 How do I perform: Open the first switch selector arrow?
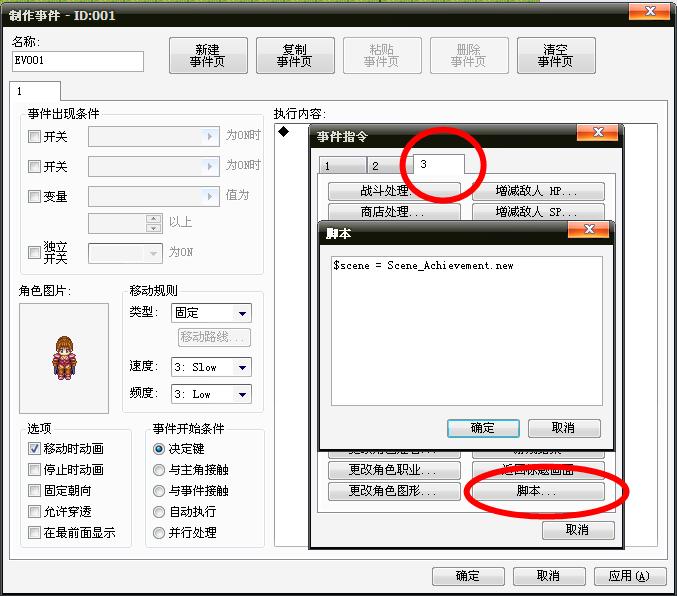point(210,136)
